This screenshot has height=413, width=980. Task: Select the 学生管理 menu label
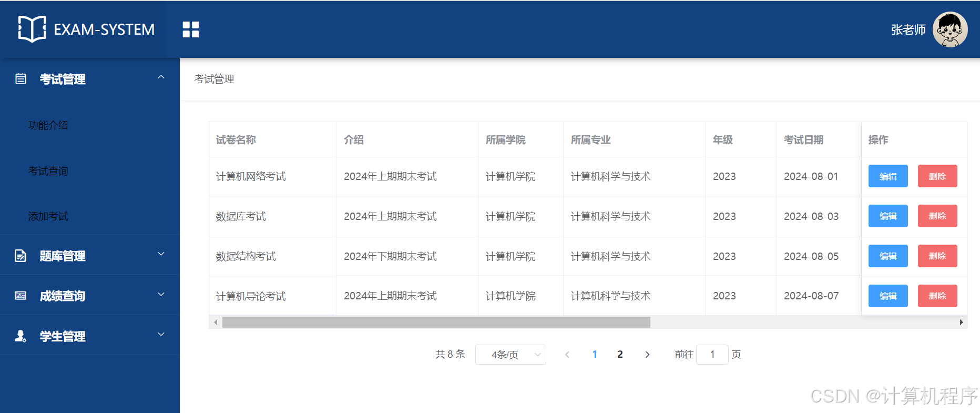point(63,337)
